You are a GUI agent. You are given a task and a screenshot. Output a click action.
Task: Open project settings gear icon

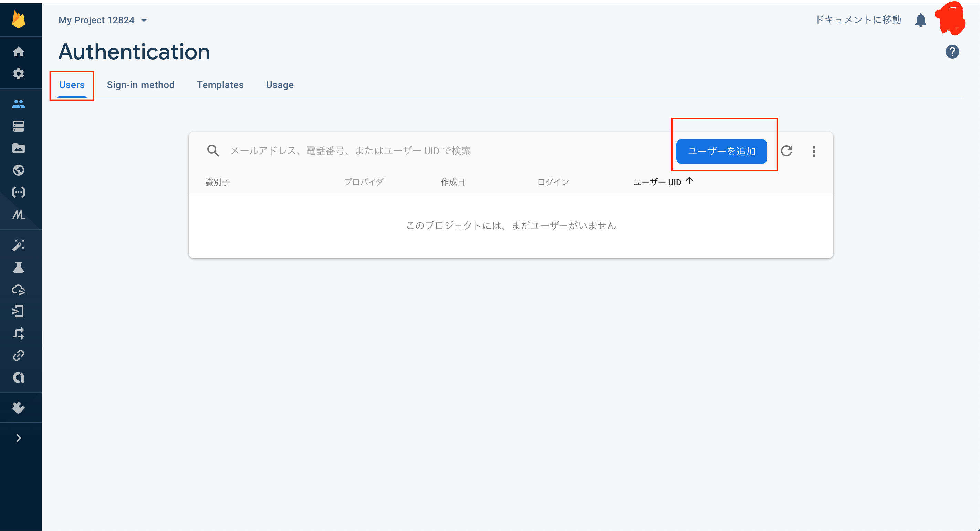click(x=18, y=73)
